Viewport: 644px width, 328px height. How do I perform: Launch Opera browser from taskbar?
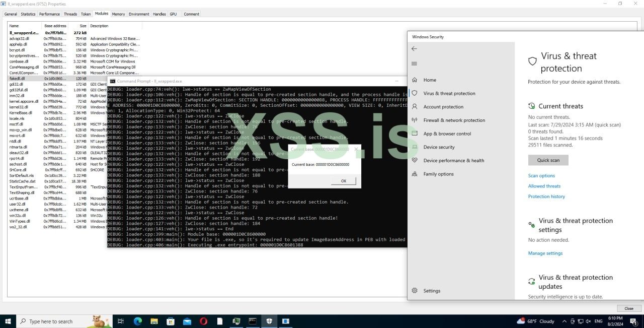pyautogui.click(x=204, y=321)
